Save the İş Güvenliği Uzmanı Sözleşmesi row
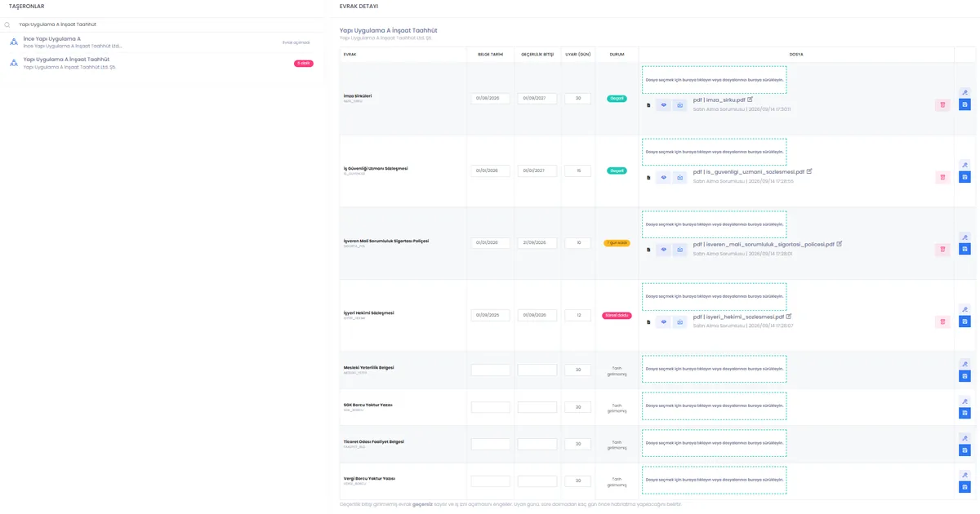980x514 pixels. pos(964,177)
